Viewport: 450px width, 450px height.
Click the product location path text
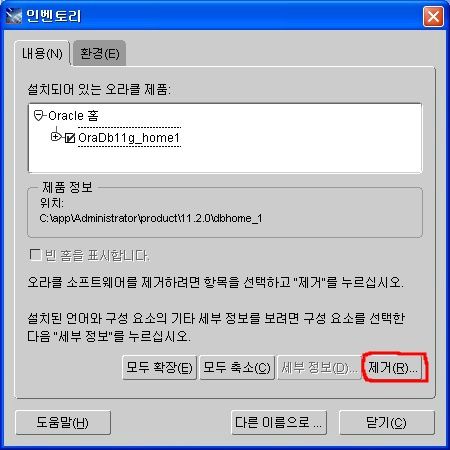tap(151, 218)
